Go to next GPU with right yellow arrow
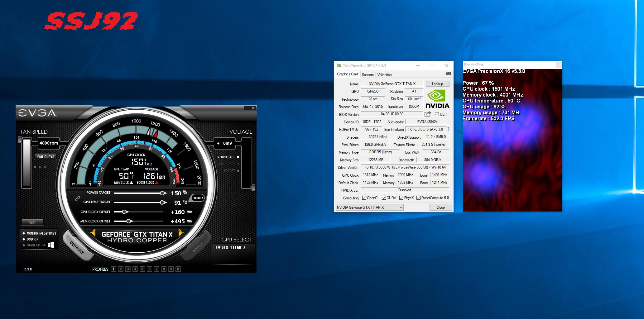 coord(181,233)
